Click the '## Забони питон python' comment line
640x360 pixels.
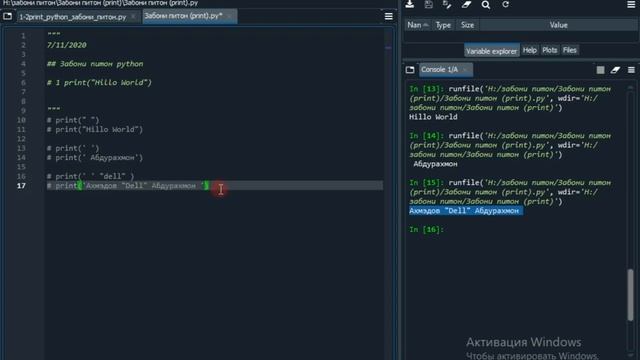95,64
